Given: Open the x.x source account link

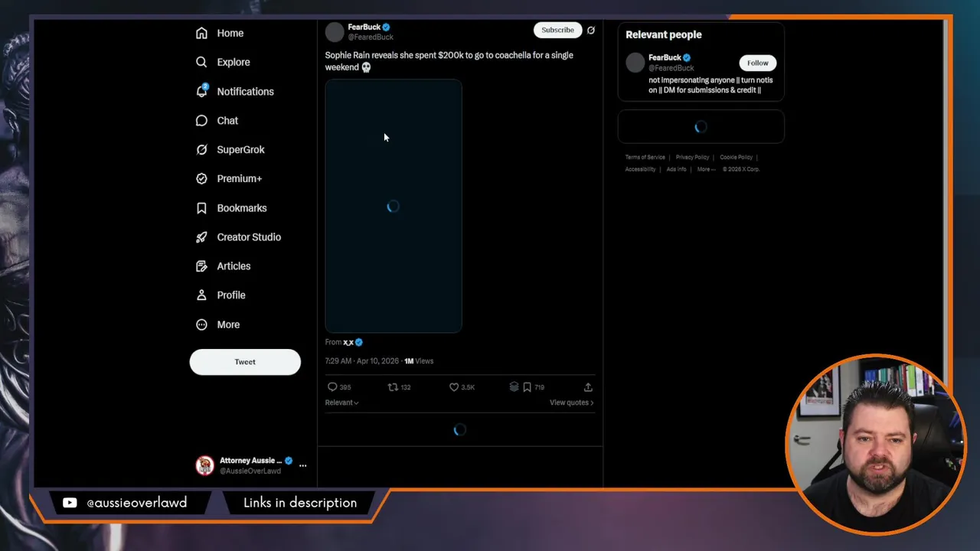Looking at the screenshot, I should [x=348, y=342].
